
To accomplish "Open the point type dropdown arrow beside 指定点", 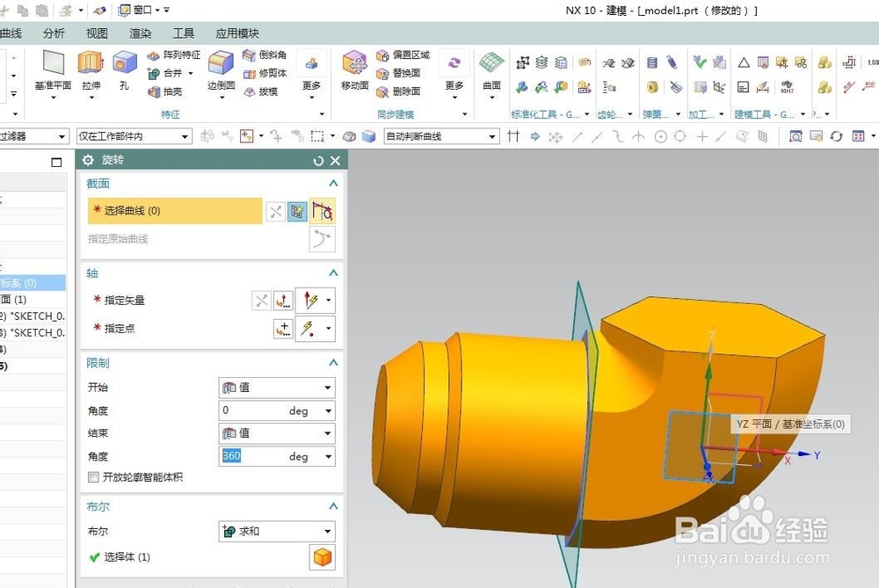I will pos(329,328).
